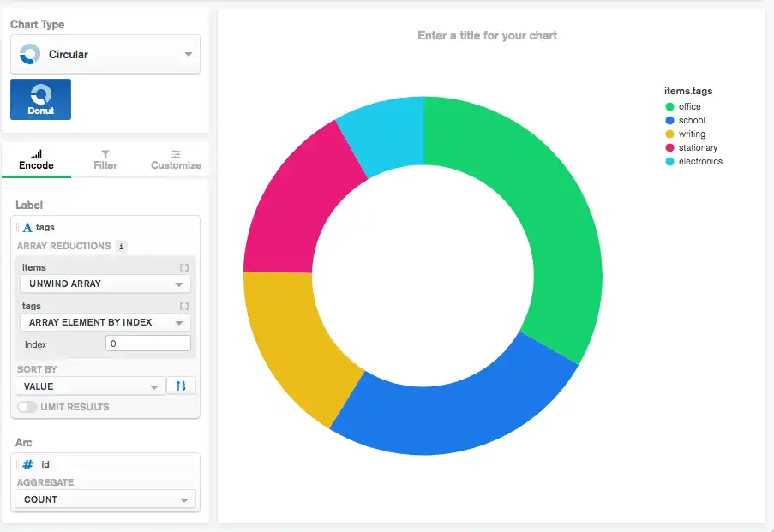Change the Aggregate Count dropdown
The image size is (774, 532).
click(105, 499)
